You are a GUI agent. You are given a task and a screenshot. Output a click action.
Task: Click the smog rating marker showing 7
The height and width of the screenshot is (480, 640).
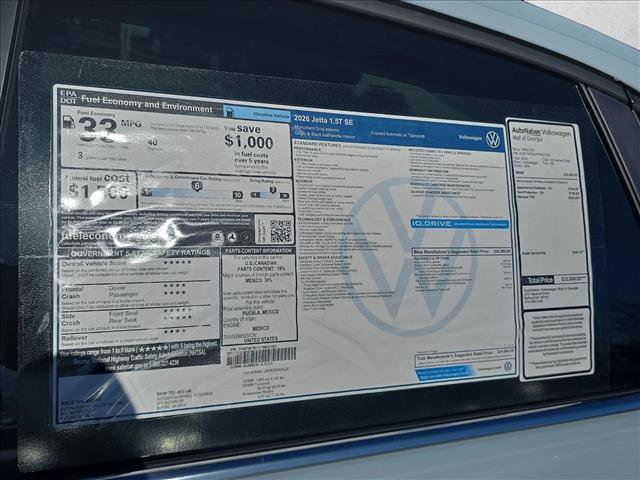[273, 190]
